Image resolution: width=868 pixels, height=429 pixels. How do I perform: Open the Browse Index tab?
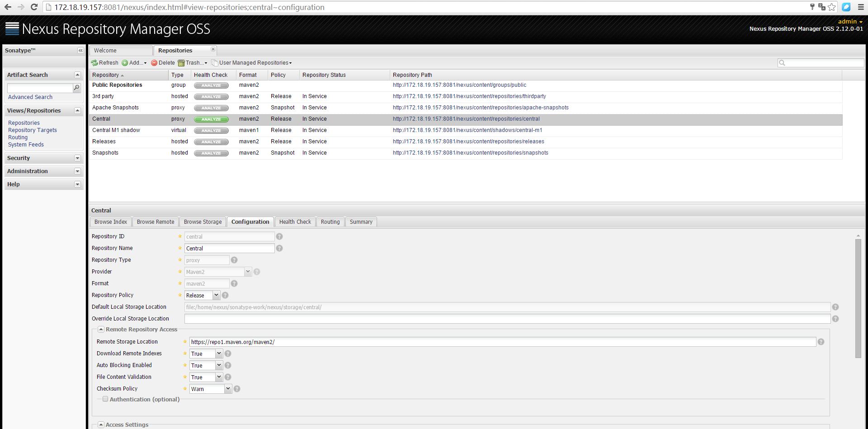click(111, 222)
